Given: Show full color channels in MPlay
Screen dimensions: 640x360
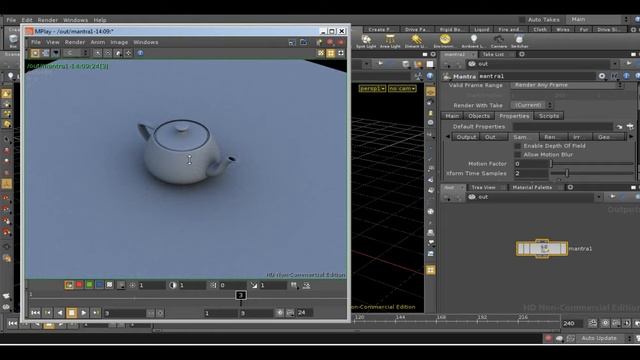Looking at the screenshot, I should click(69, 285).
